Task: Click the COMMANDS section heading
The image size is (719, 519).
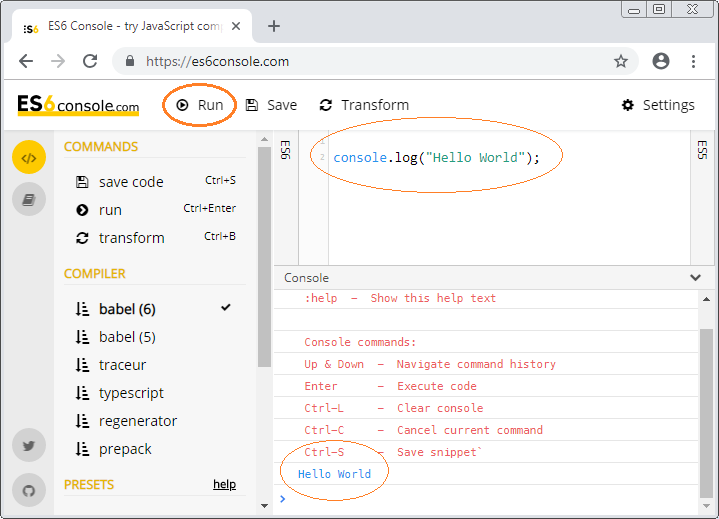Action: click(101, 147)
